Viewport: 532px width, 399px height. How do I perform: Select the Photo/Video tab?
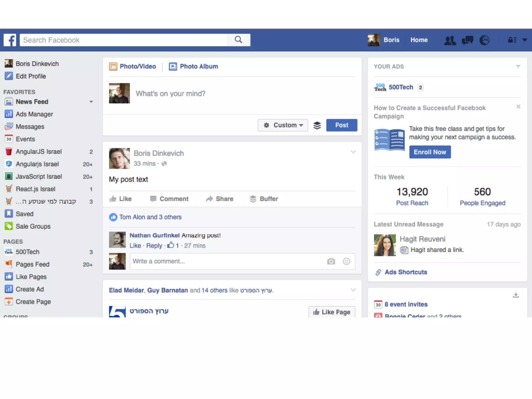click(x=133, y=66)
